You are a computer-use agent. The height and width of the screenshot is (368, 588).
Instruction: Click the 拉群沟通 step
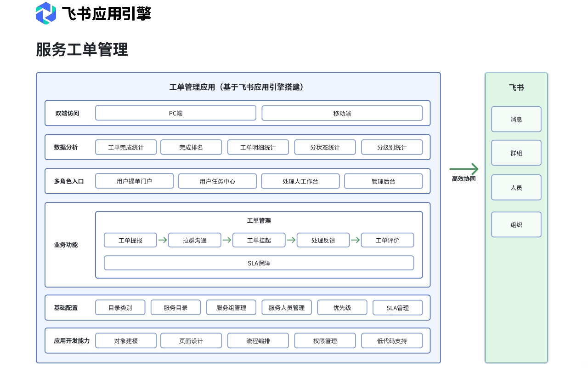195,240
